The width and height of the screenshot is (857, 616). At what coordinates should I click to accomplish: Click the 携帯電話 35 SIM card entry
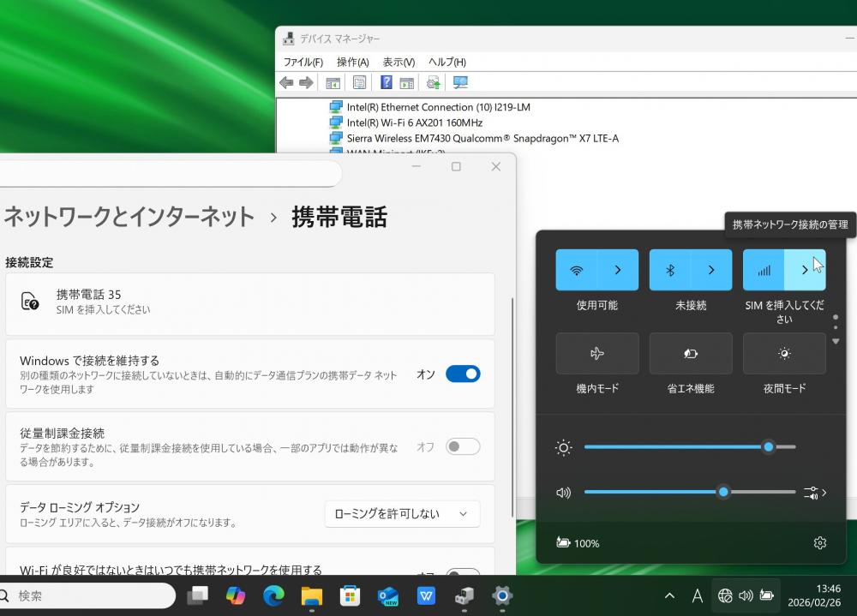(249, 303)
